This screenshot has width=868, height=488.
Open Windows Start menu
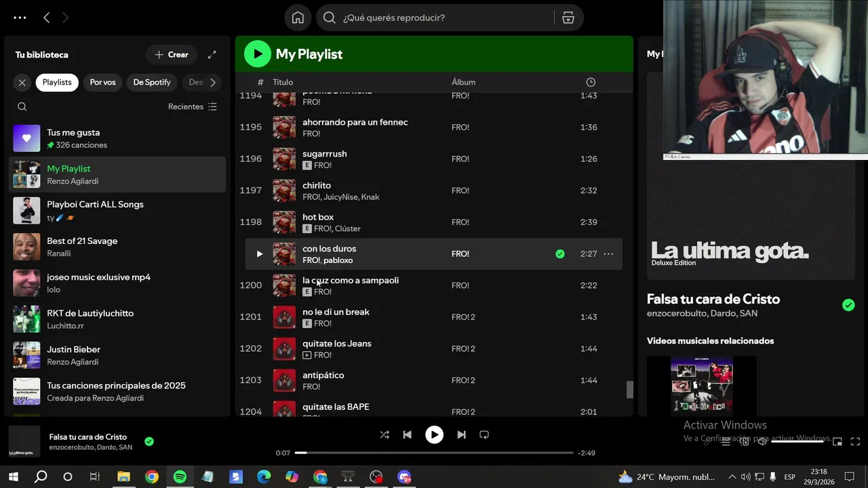pos(14,476)
